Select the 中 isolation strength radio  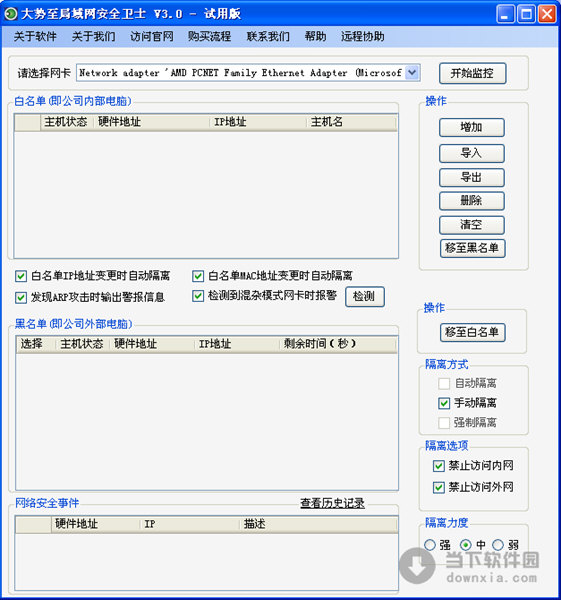(465, 545)
